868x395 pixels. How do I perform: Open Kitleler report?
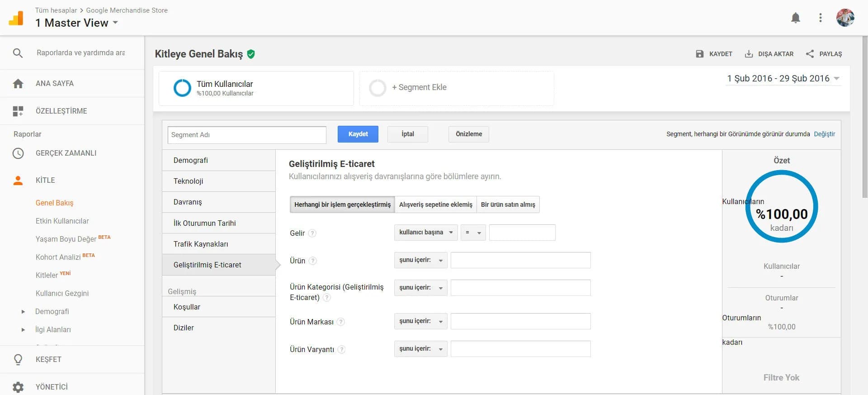tap(47, 275)
